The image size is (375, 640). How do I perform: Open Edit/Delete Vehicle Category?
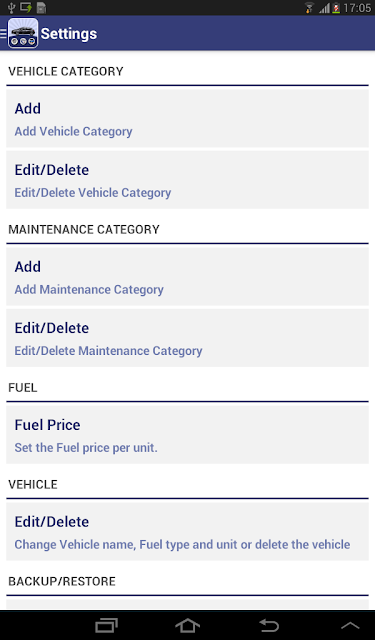tap(187, 180)
